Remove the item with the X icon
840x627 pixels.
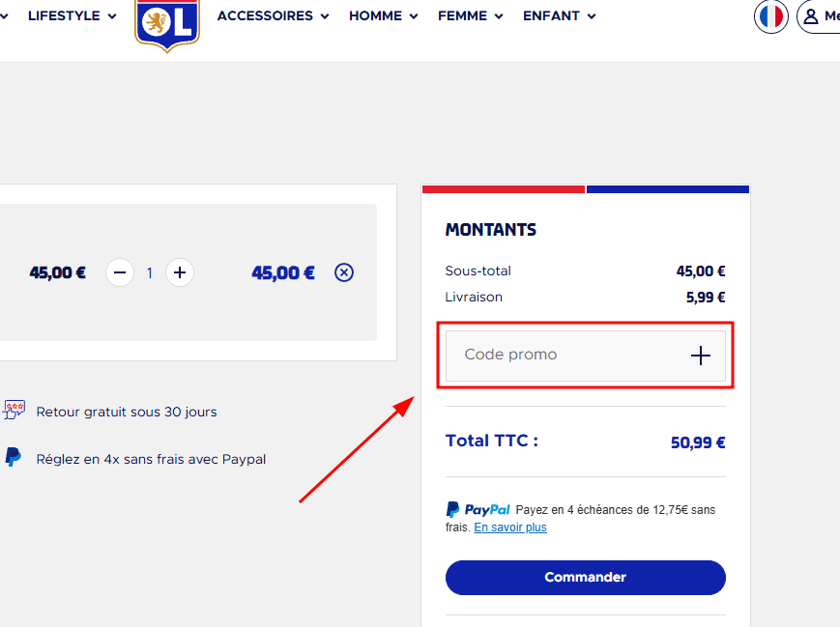pyautogui.click(x=344, y=272)
